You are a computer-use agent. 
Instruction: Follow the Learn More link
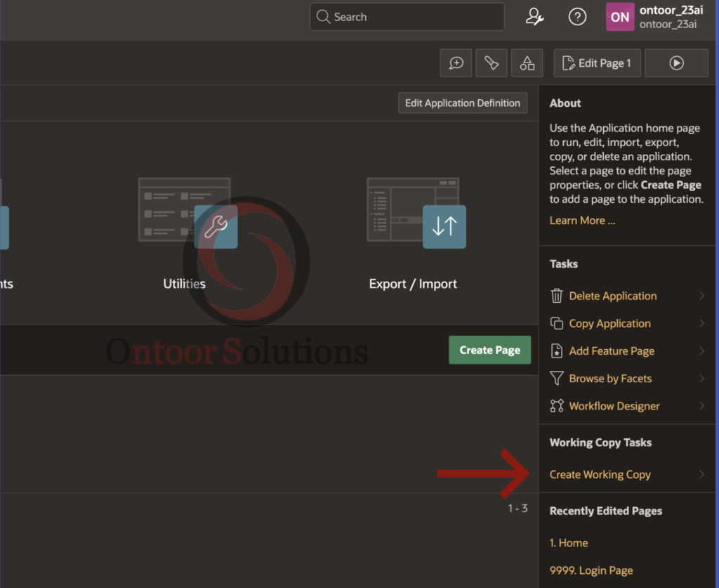582,221
